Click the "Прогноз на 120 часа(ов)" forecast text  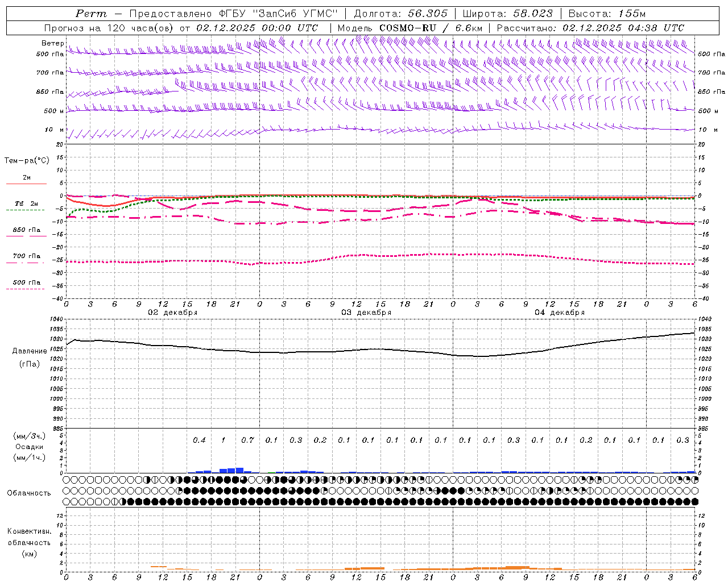109,28
